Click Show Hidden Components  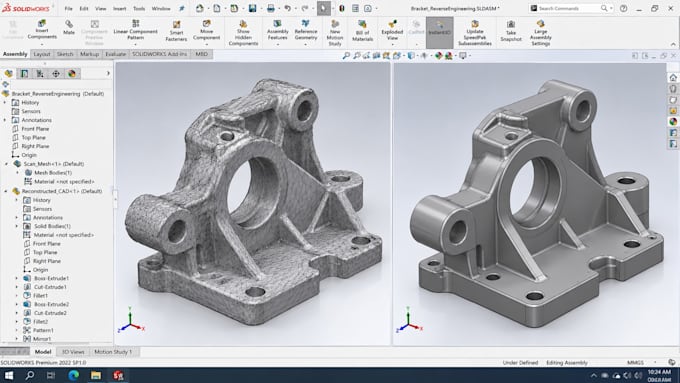[x=243, y=33]
